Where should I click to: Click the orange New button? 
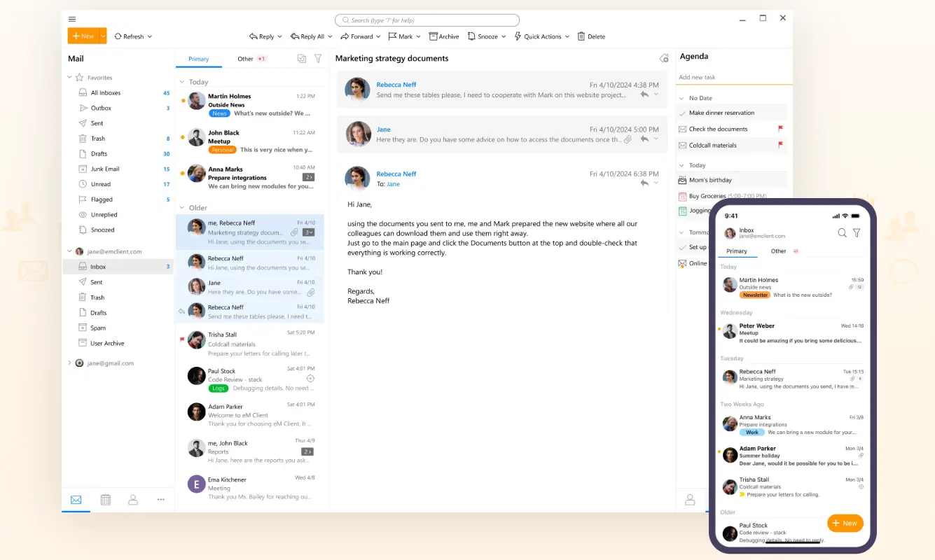(83, 36)
